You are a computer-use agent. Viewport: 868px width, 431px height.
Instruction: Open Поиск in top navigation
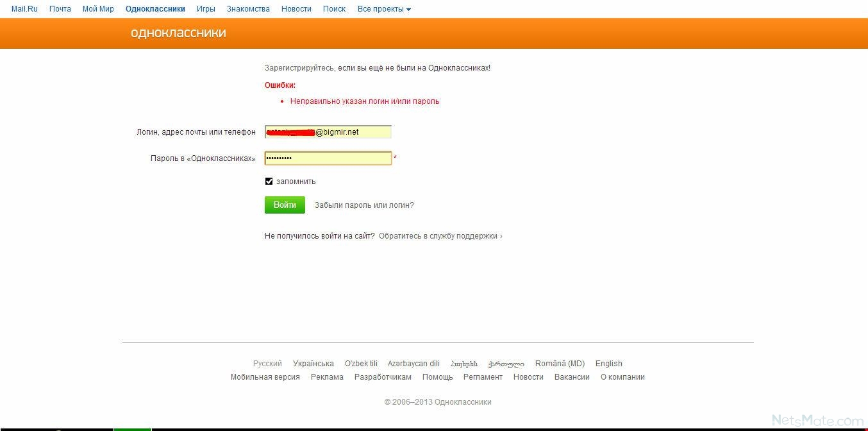coord(334,9)
